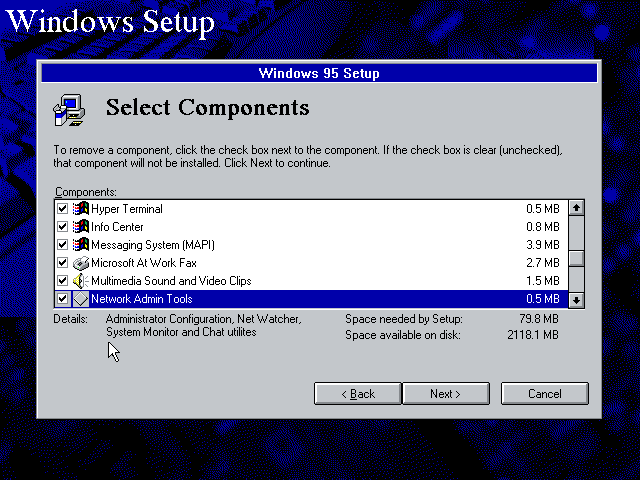This screenshot has width=640, height=480.
Task: Click the Info Center Windows flag icon
Action: (x=81, y=227)
